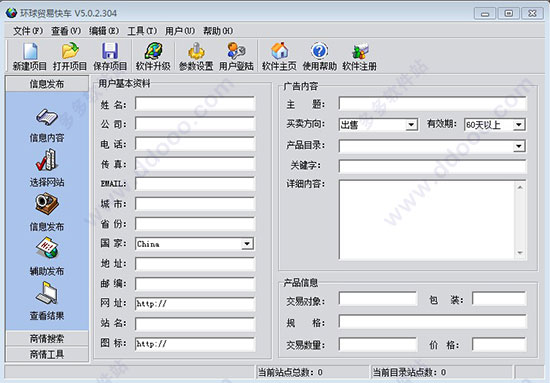Switch to 商情工具 panel
This screenshot has height=383, width=550.
pyautogui.click(x=47, y=354)
